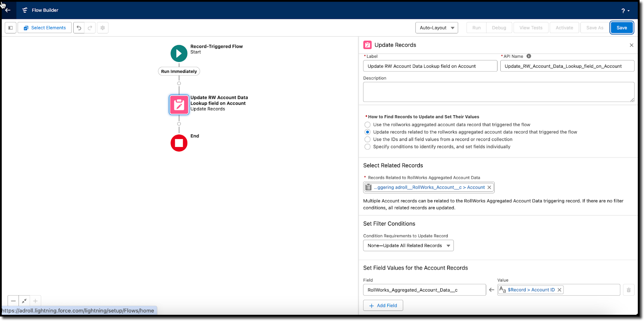Click the back arrow in Flow Builder header
The height and width of the screenshot is (321, 644).
[8, 10]
